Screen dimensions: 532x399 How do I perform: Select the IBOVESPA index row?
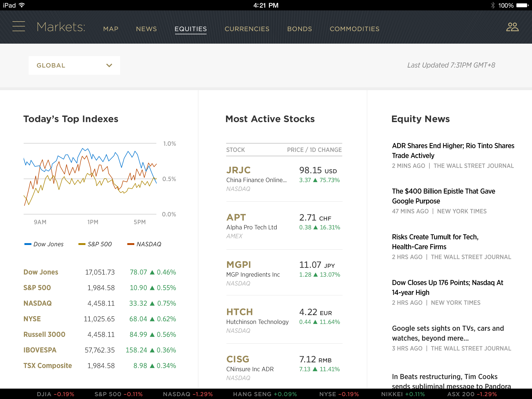click(40, 350)
